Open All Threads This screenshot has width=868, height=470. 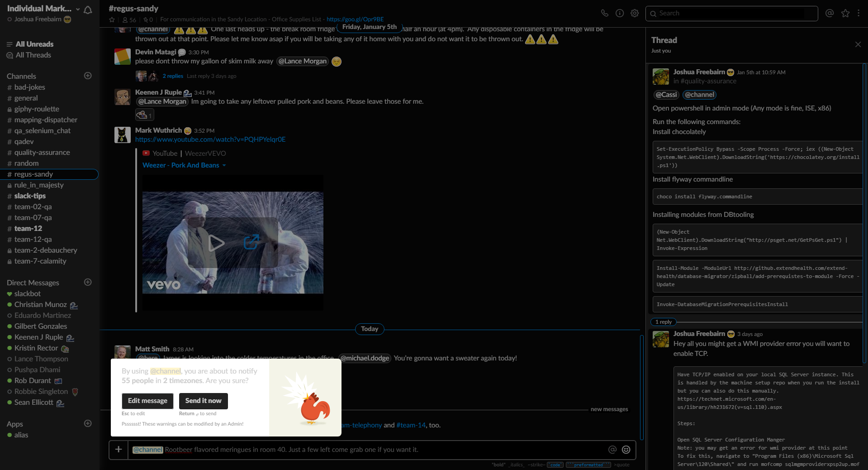(x=33, y=55)
